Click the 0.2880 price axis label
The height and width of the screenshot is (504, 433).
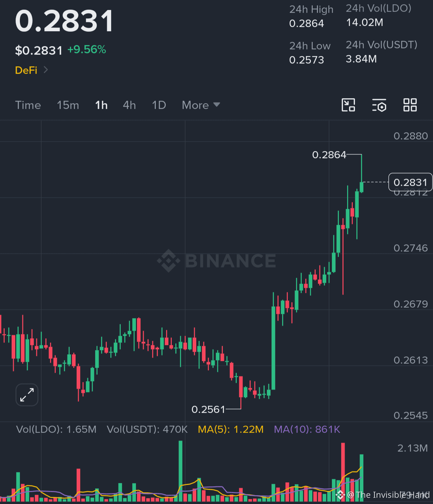411,136
